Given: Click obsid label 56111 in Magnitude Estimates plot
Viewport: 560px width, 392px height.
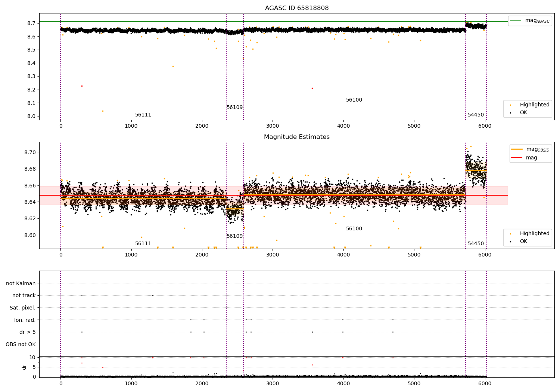Looking at the screenshot, I should point(143,244).
